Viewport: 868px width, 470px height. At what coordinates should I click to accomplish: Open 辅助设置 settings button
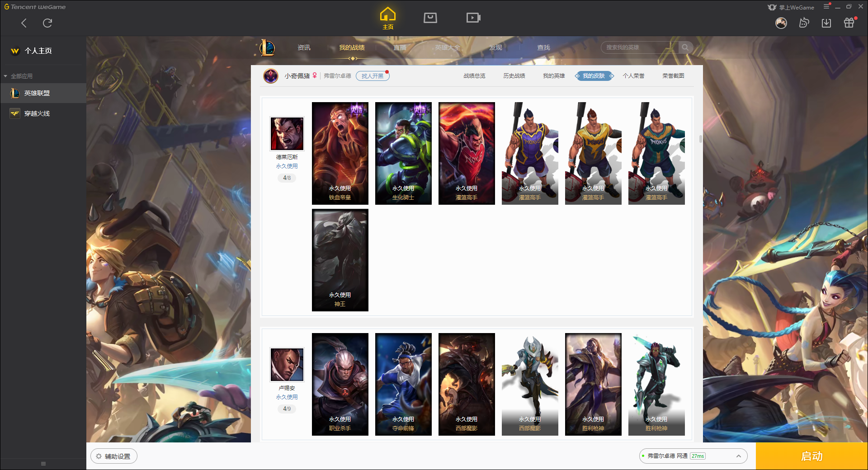tap(114, 456)
